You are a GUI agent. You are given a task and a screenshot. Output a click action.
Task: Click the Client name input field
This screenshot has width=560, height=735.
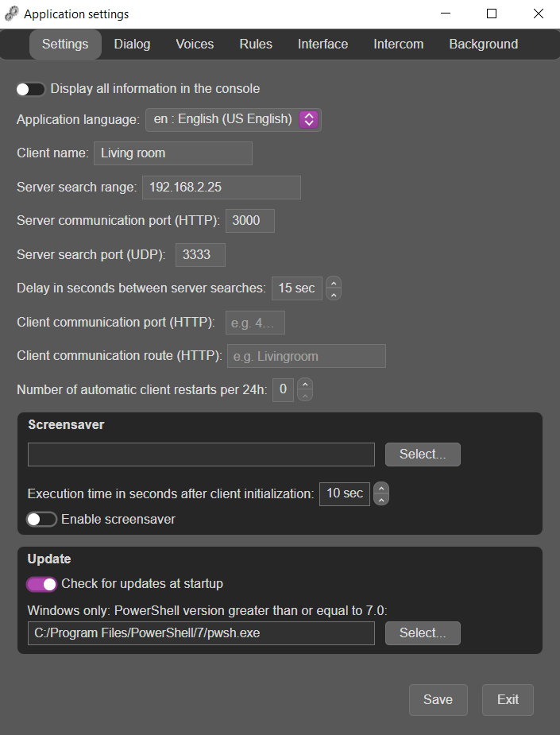(x=173, y=153)
